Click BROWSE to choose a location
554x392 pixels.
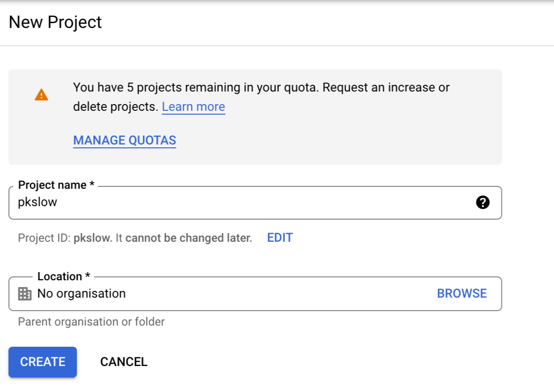[x=461, y=294]
